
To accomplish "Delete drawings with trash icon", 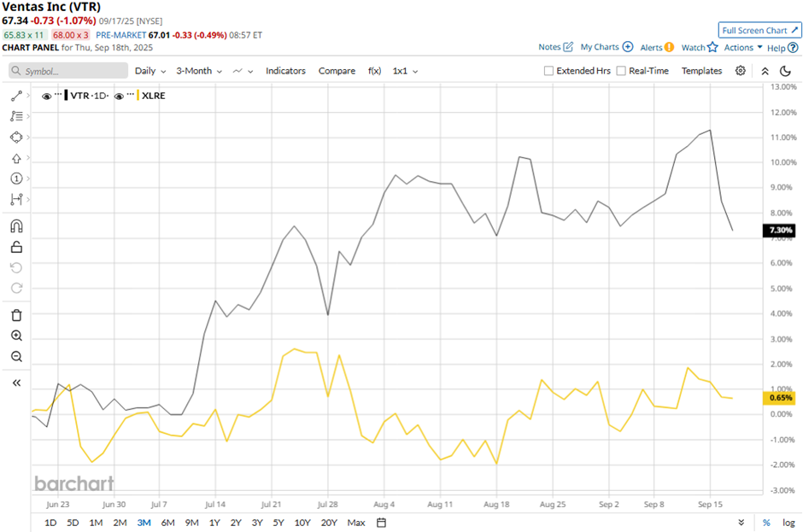I will [16, 315].
